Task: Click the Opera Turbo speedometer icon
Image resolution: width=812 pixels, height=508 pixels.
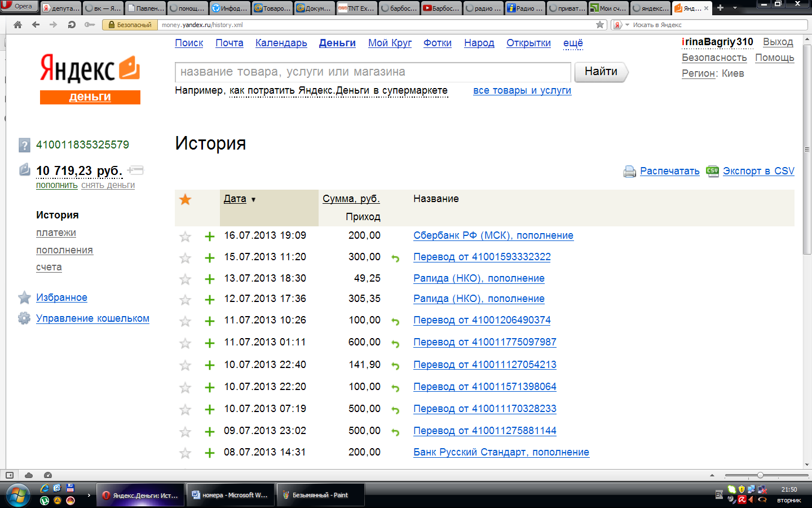Action: pos(48,475)
